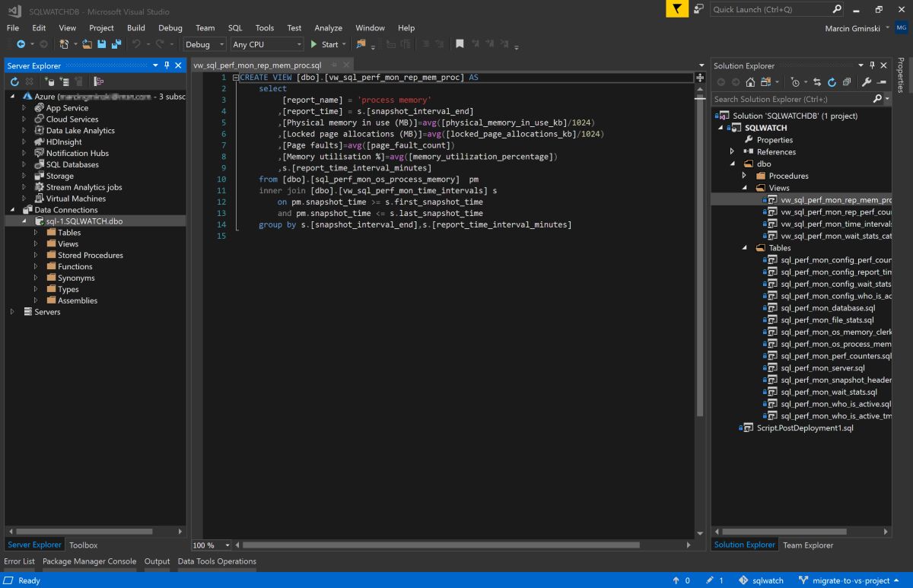Switch to the Team Explorer tab
The image size is (913, 588).
808,545
